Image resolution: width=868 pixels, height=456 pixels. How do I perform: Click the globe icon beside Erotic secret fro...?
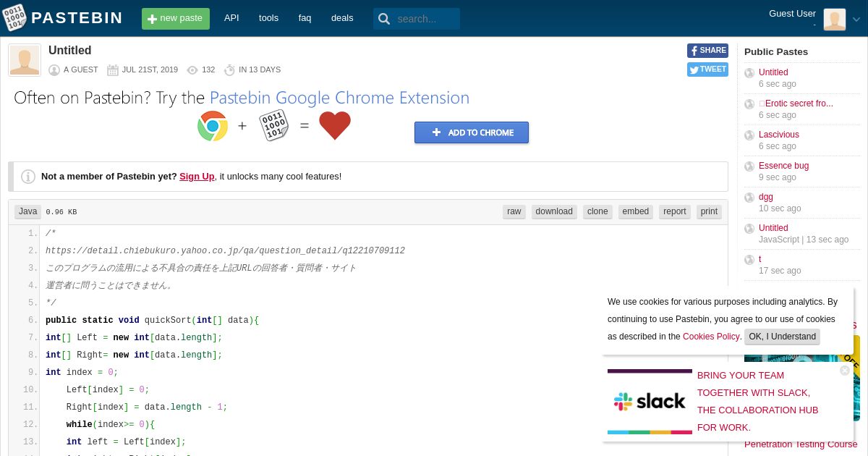pyautogui.click(x=749, y=104)
